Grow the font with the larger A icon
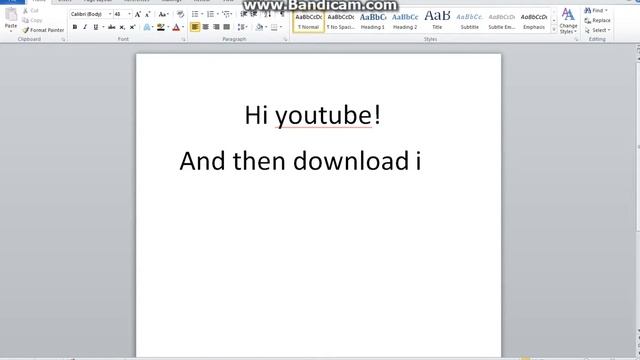The height and width of the screenshot is (360, 640). tap(138, 14)
